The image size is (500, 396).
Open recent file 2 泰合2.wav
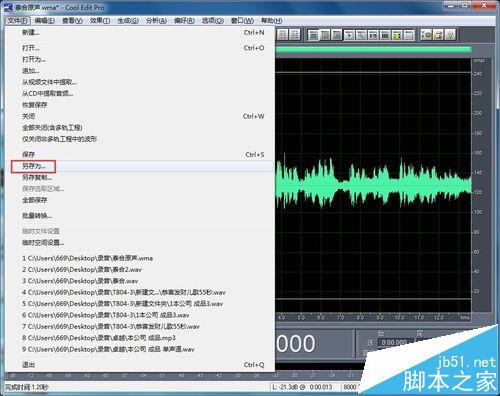click(140, 270)
